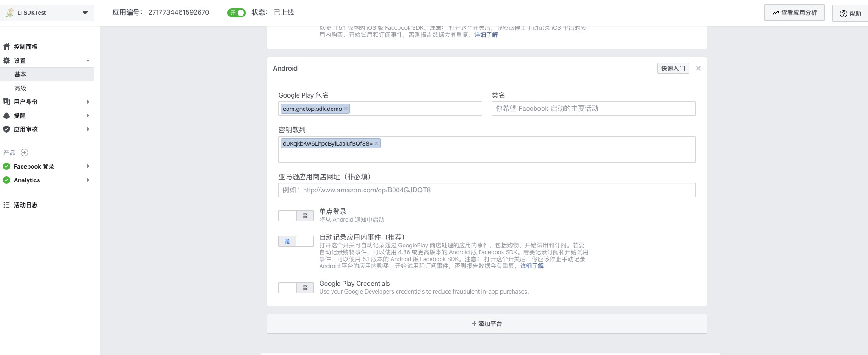868x355 pixels.
Task: Select 基本 settings item
Action: pos(47,74)
